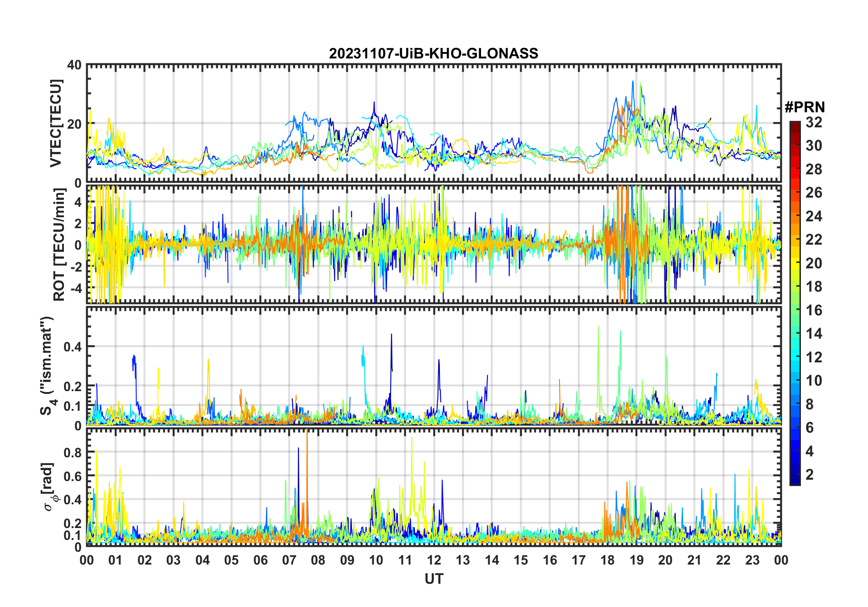Screen dimensions: 868x607
Task: Click sigma phi axis tick label 0.6
Action: (x=73, y=476)
